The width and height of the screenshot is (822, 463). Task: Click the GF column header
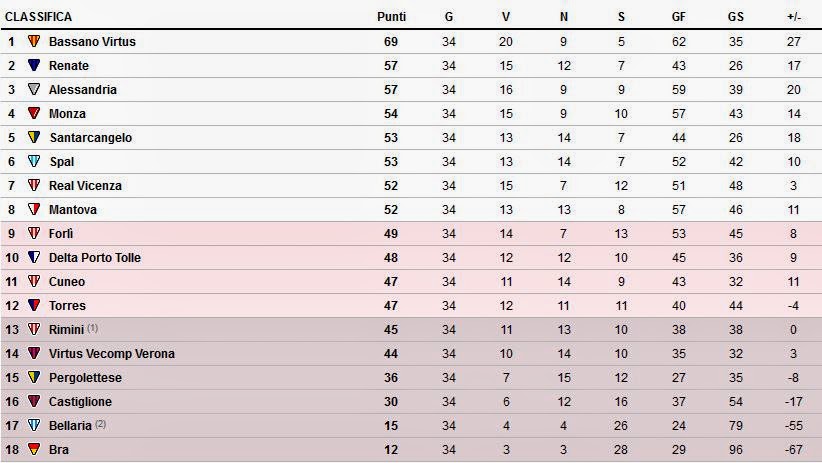[678, 17]
